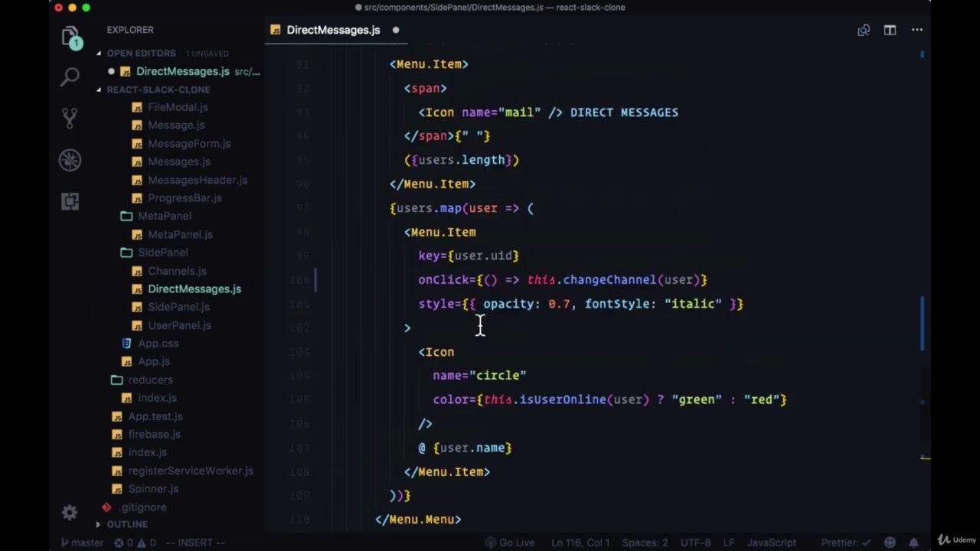Click the master branch status item
This screenshot has height=551, width=980.
click(x=82, y=543)
